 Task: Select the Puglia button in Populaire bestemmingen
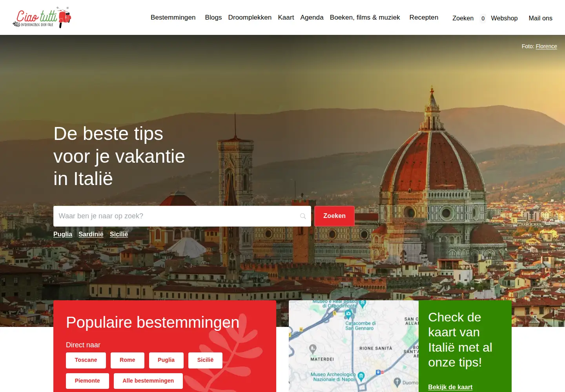[x=166, y=360]
